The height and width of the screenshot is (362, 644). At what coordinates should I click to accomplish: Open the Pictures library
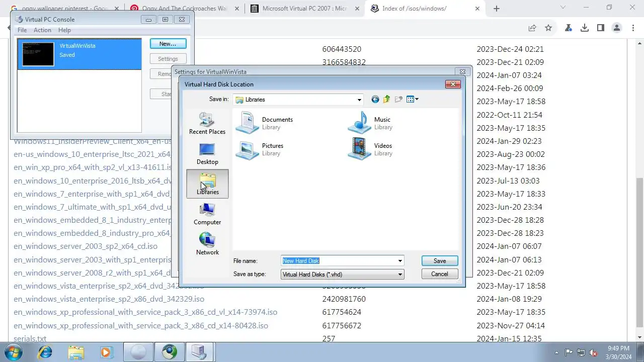pyautogui.click(x=260, y=149)
